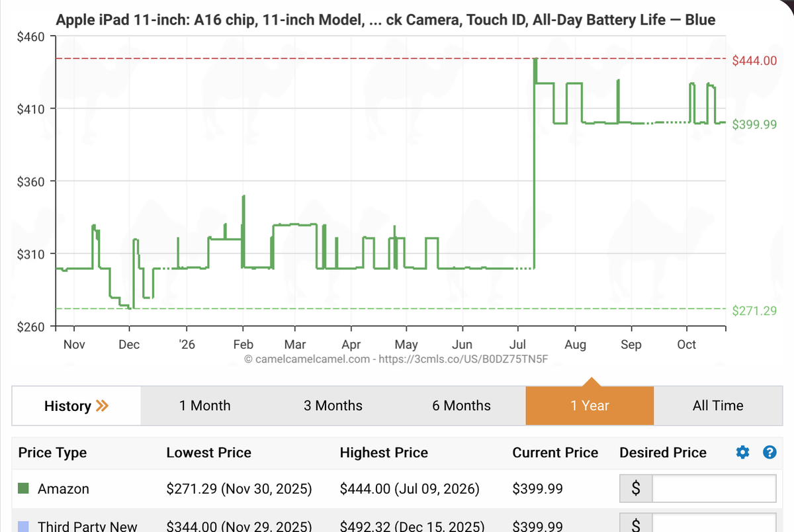Viewport: 794px width, 532px height.
Task: Click the Amazon highest price $444.00 (Jul 09, 2026)
Action: 410,489
